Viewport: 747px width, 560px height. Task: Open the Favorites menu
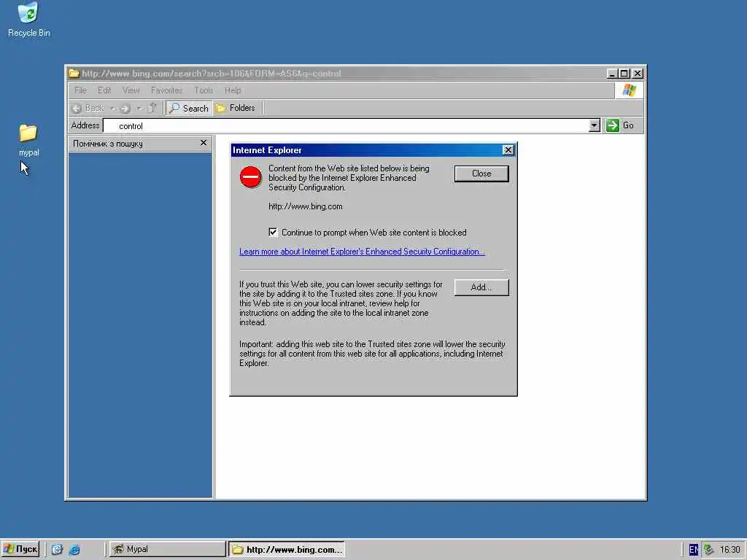tap(166, 90)
